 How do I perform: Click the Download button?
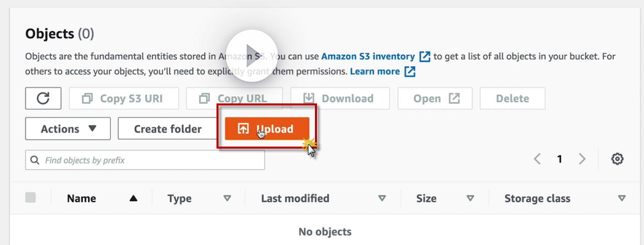pos(339,98)
